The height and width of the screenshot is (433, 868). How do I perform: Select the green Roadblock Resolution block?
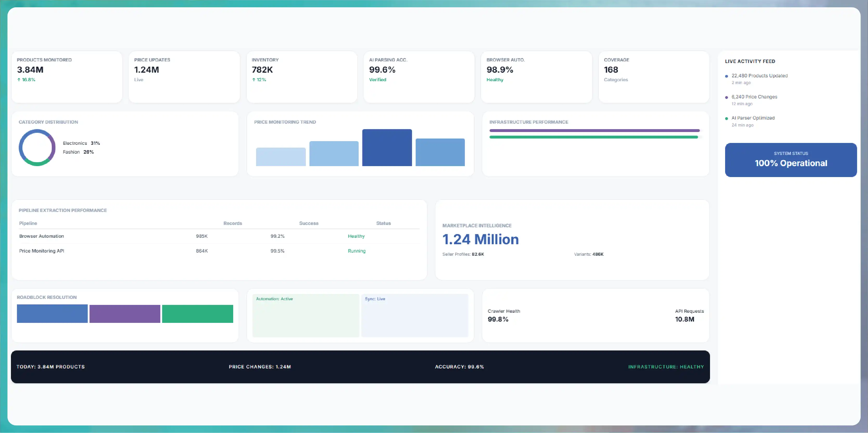click(198, 314)
